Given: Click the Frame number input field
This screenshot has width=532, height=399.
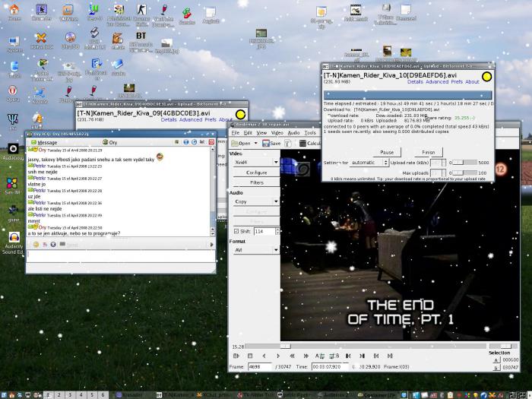Looking at the screenshot, I should click(260, 367).
